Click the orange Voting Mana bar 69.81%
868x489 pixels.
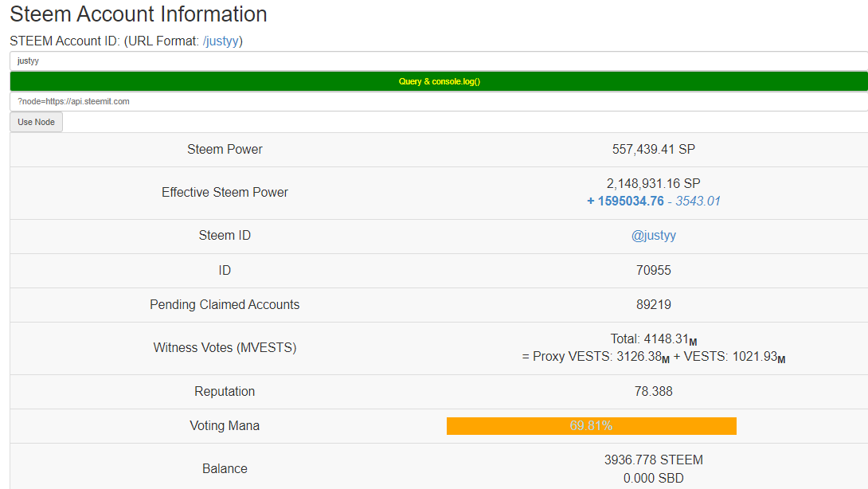coord(591,426)
